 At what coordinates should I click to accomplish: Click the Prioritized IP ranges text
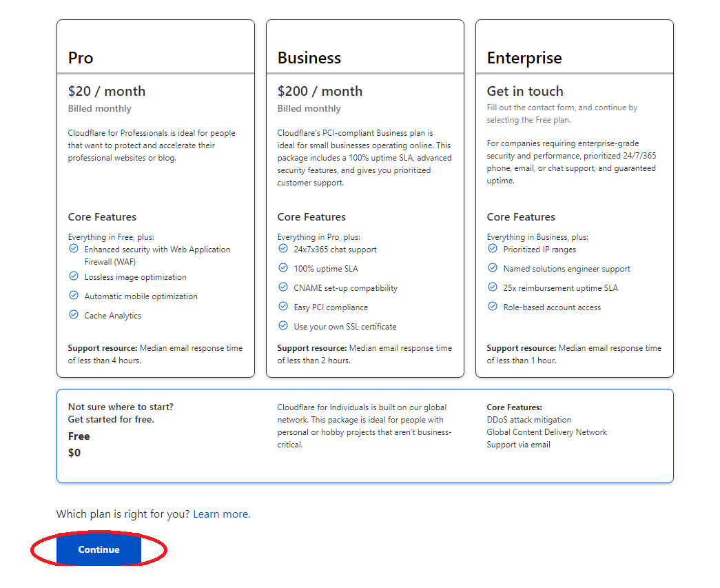(x=539, y=250)
